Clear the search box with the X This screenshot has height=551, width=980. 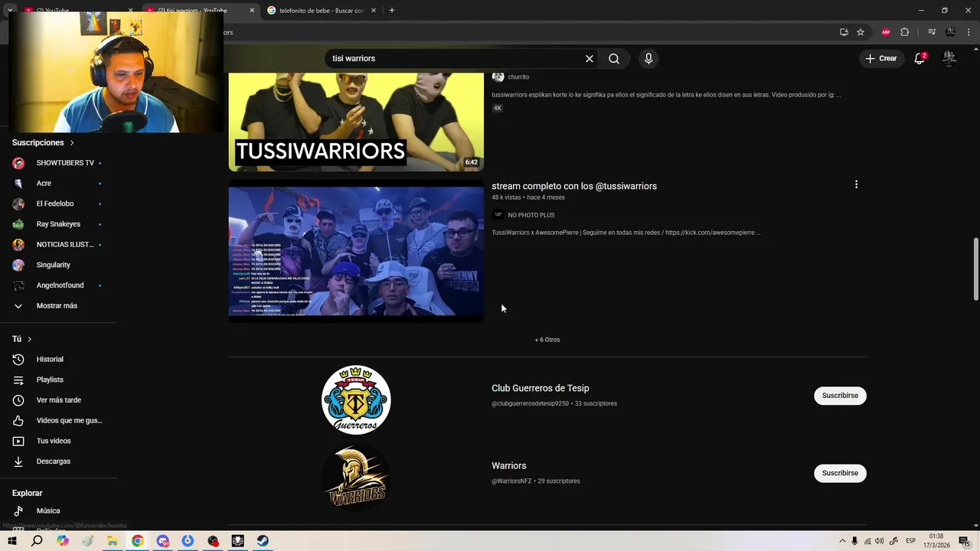tap(590, 58)
